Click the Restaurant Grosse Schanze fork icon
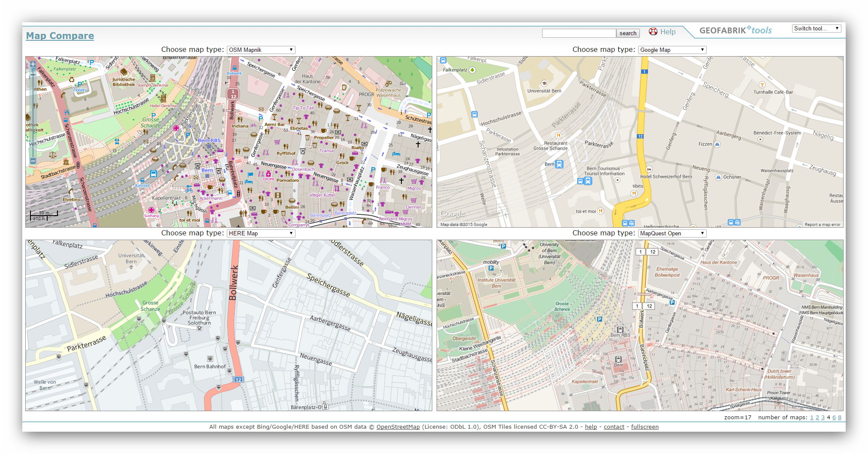The image size is (868, 454). click(x=558, y=135)
